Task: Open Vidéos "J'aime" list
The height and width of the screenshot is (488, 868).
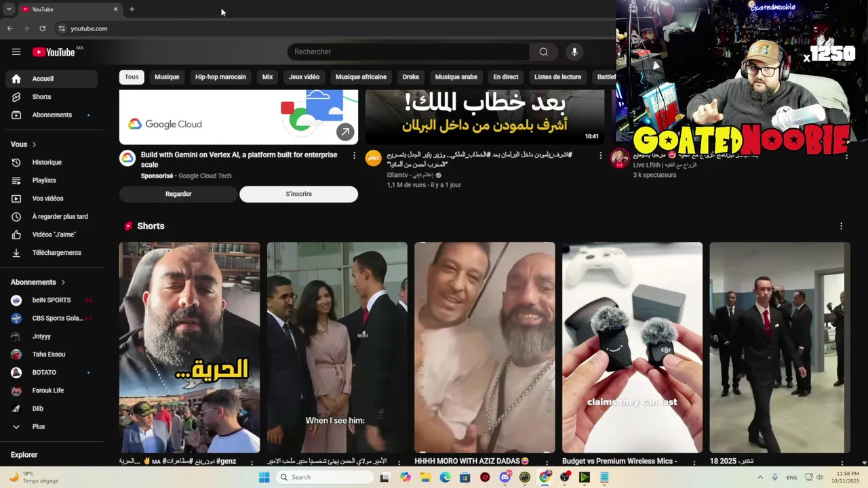Action: (52, 235)
